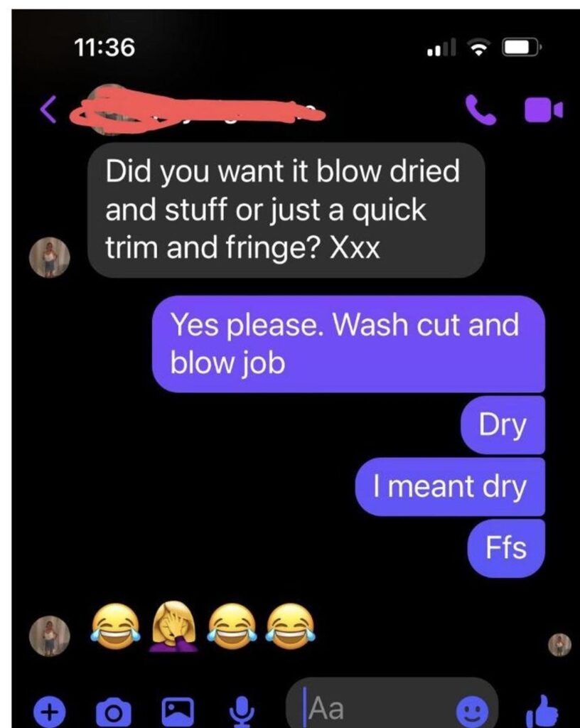Select the 'Did you want it blow dried' message

pos(286,210)
